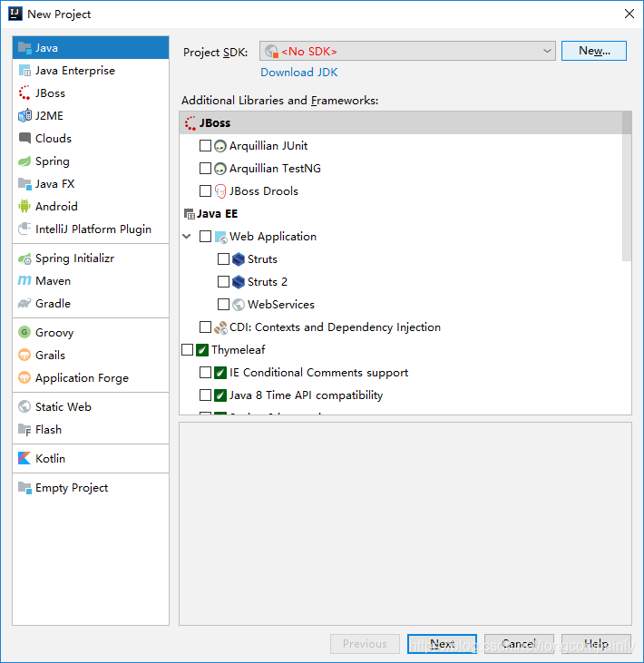Click the Spring leaf icon
The height and width of the screenshot is (663, 644).
click(24, 161)
